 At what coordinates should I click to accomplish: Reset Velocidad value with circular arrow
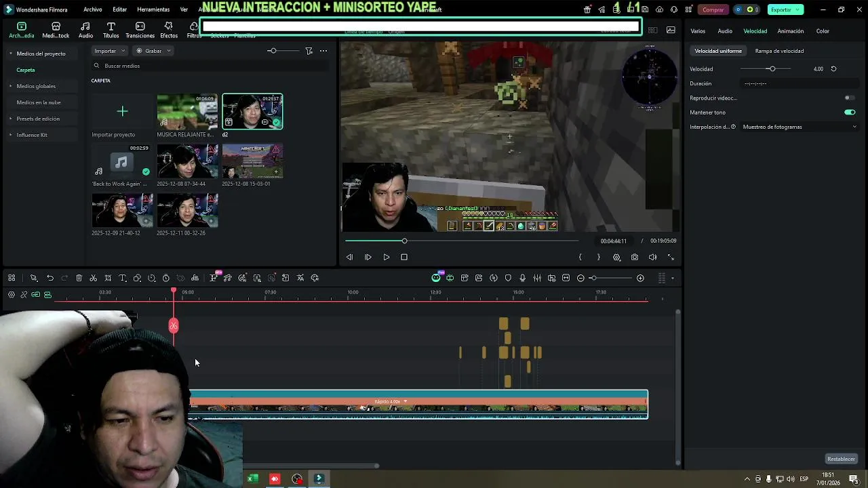833,69
